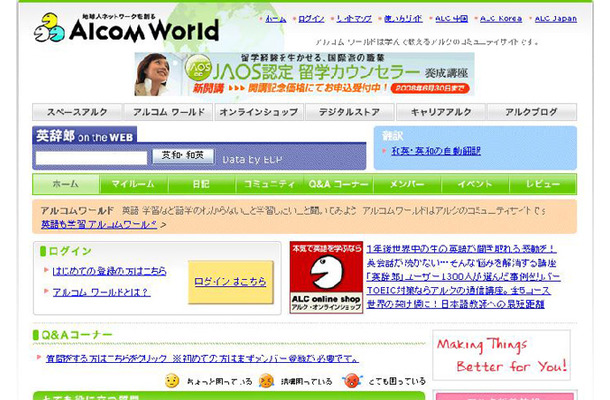
Task: Open the ALC Japan link
Action: [x=556, y=19]
